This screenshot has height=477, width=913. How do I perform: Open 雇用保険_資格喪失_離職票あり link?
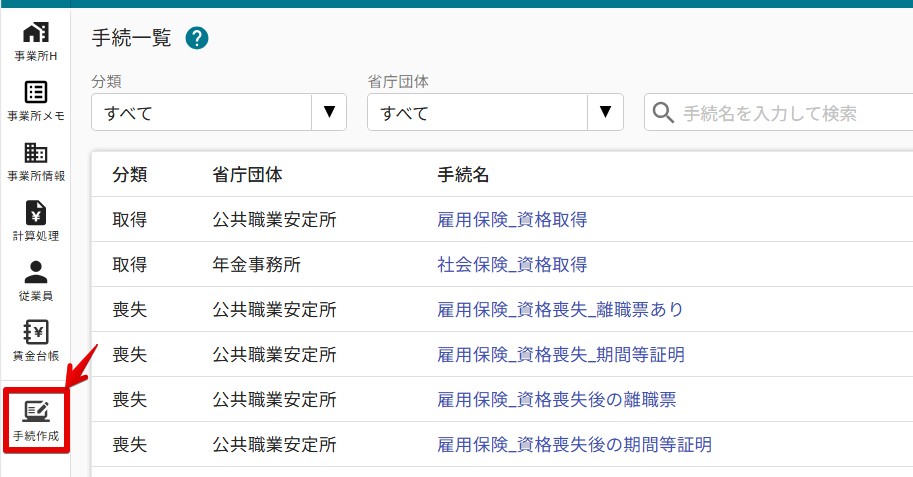pyautogui.click(x=560, y=309)
